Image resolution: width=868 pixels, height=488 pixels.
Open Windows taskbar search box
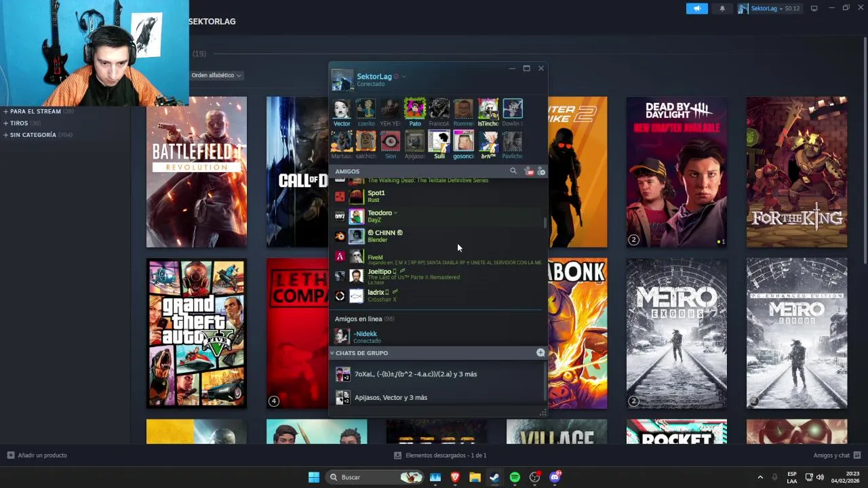(x=374, y=477)
